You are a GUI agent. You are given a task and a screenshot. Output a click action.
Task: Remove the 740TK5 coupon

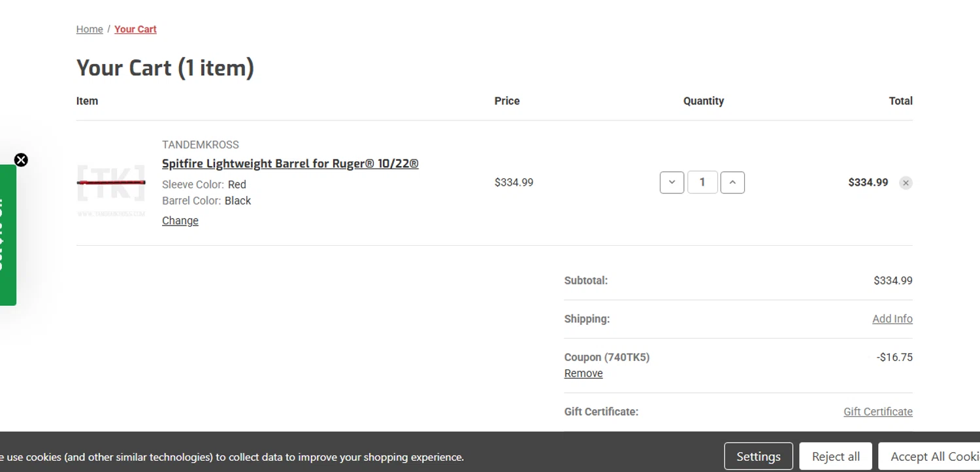click(x=583, y=373)
